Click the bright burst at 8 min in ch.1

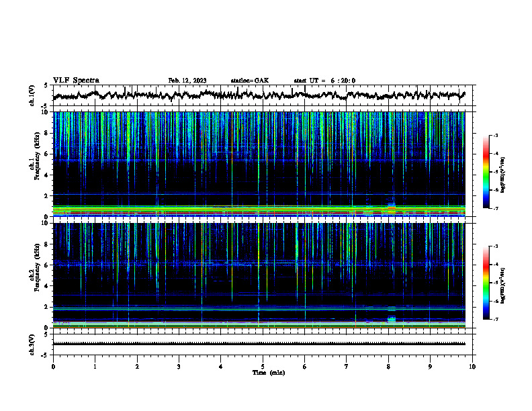[x=392, y=208]
